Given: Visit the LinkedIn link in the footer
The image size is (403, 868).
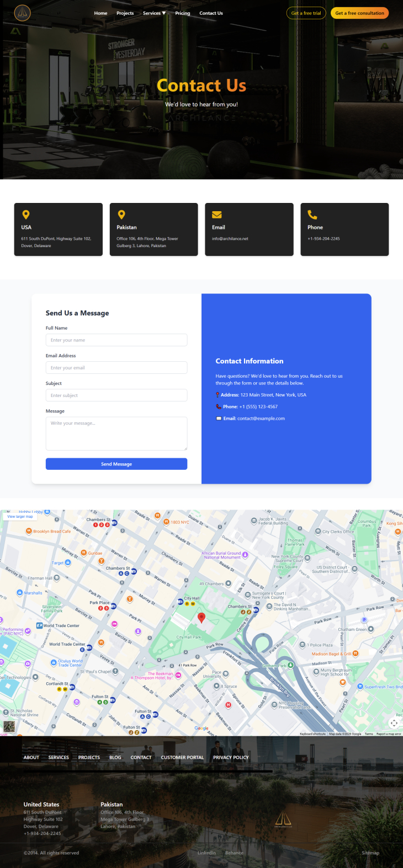Looking at the screenshot, I should (x=206, y=853).
